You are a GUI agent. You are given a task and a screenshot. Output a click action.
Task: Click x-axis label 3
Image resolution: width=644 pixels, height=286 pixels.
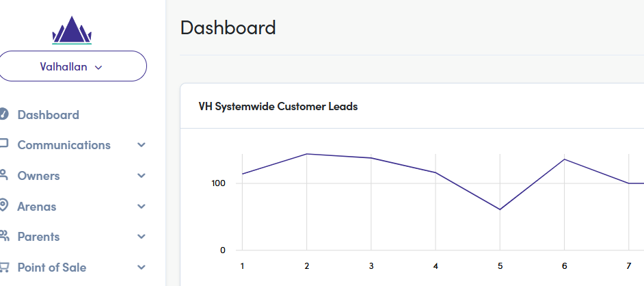click(x=371, y=266)
